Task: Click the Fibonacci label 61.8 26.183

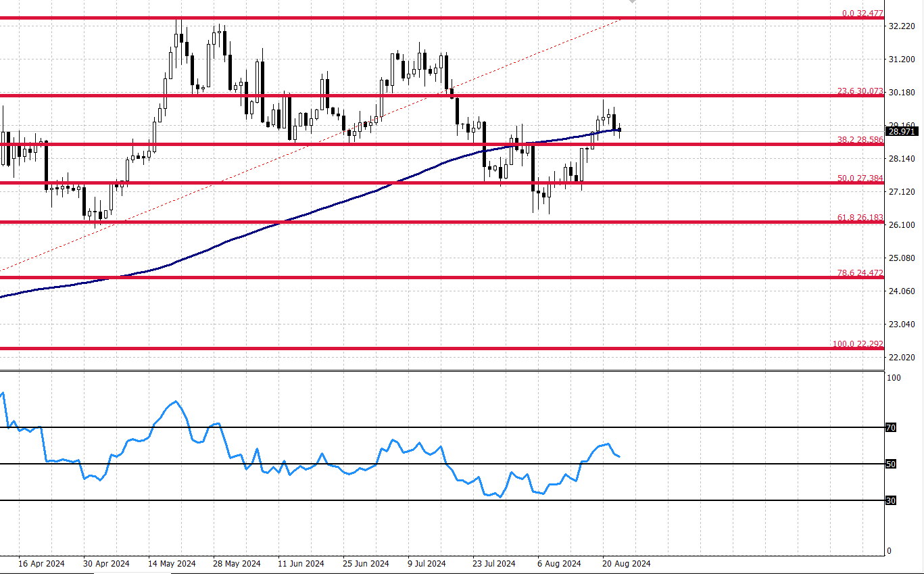Action: coord(860,218)
